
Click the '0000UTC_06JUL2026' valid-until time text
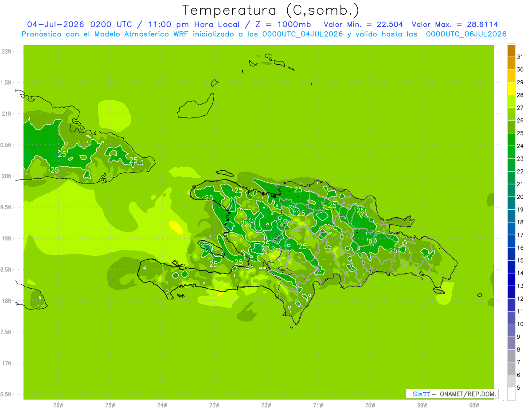pos(466,34)
